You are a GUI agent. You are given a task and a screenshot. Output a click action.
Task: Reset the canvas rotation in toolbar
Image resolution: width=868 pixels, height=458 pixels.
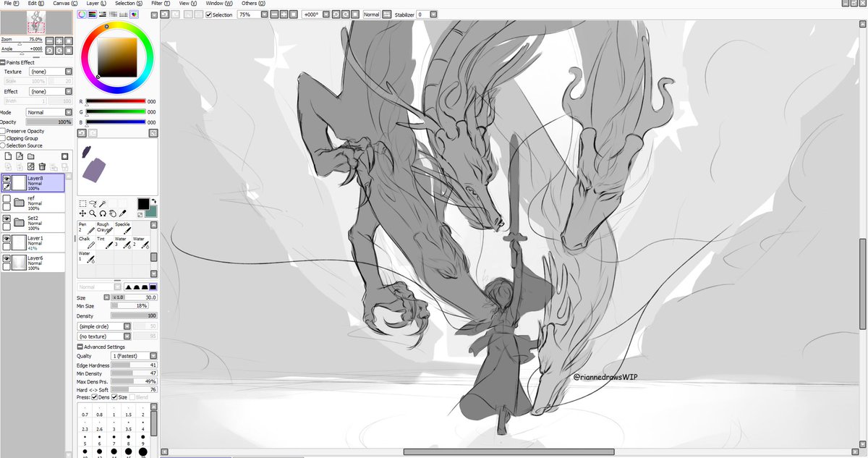point(355,14)
